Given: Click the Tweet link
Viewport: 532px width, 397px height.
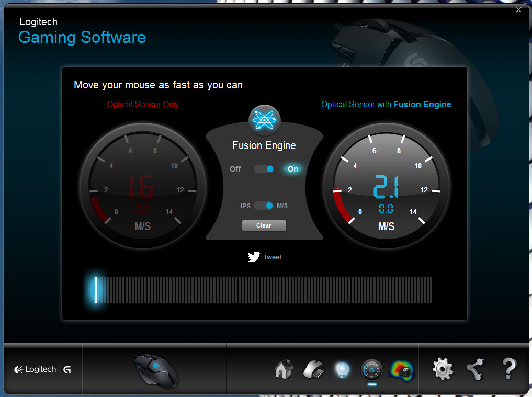Looking at the screenshot, I should click(x=264, y=257).
